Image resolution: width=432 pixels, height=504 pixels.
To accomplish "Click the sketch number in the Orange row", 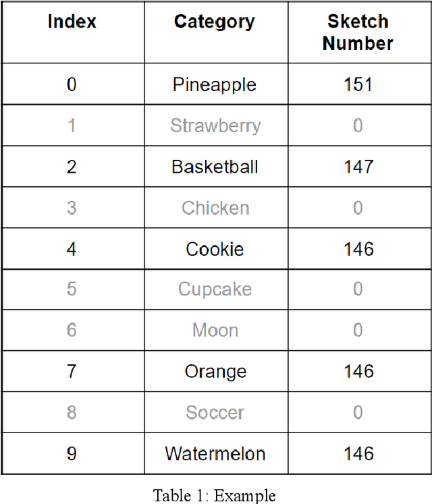I will [x=358, y=371].
